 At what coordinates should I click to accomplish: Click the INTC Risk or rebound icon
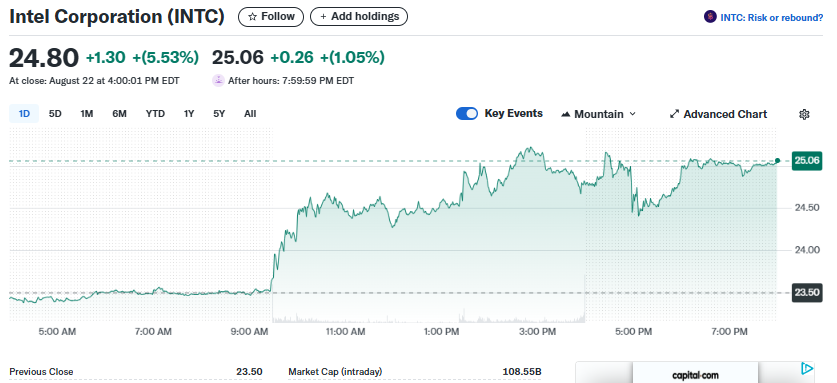(710, 17)
